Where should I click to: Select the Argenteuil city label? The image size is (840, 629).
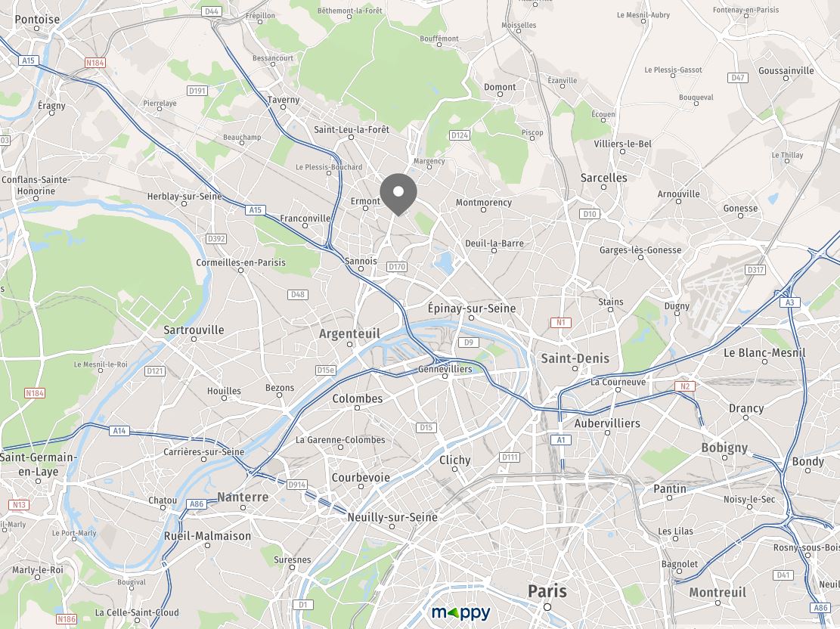(349, 334)
